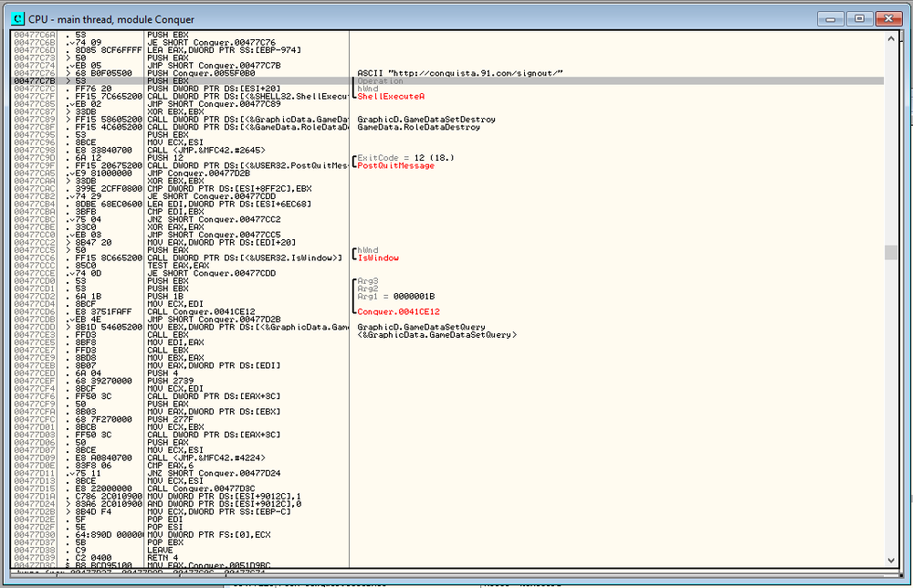Viewport: 913px width, 588px height.
Task: Select the GraphicD.GameDataSetDestroy comment
Action: (426, 120)
